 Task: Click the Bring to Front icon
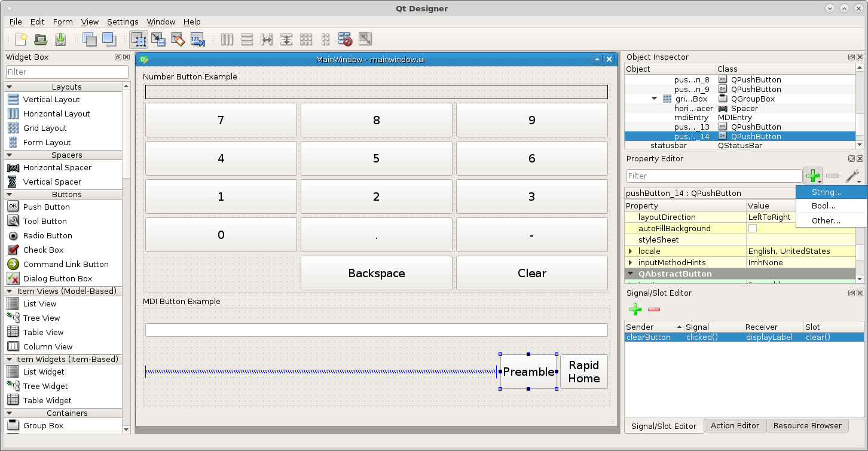coord(109,39)
